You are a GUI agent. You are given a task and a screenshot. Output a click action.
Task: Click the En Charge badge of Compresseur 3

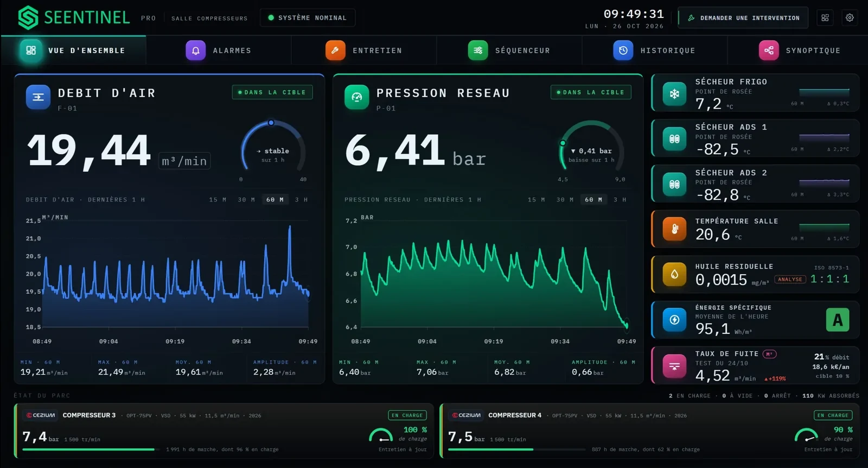[x=407, y=415]
